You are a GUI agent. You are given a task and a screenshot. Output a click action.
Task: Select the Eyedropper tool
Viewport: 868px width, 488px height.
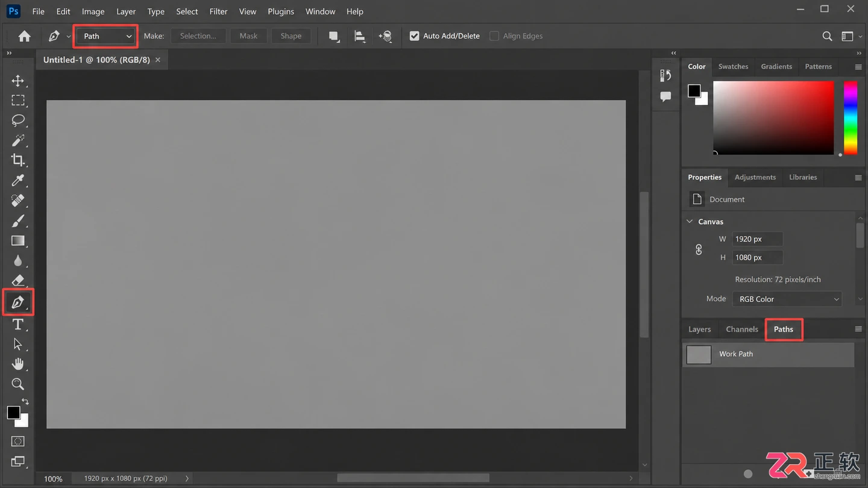[18, 180]
